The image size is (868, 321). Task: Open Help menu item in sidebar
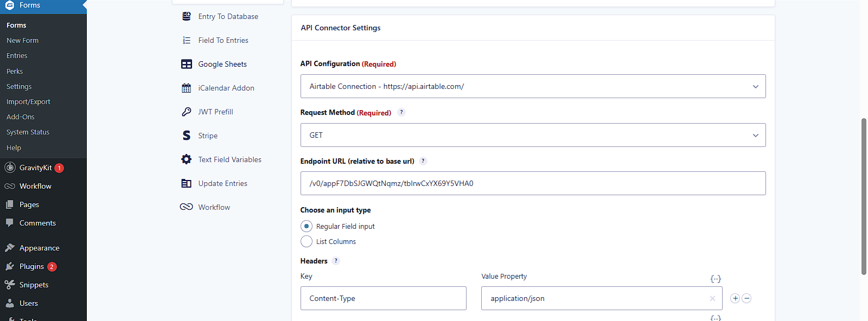click(x=14, y=147)
